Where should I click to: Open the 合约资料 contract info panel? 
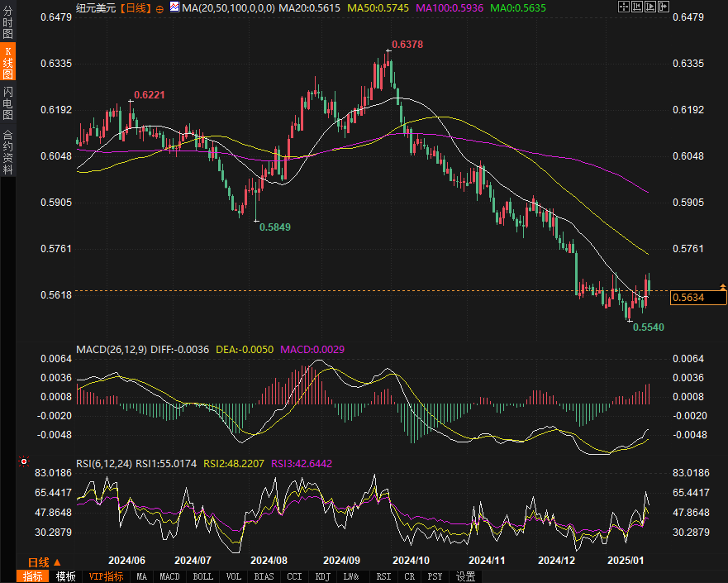8,152
